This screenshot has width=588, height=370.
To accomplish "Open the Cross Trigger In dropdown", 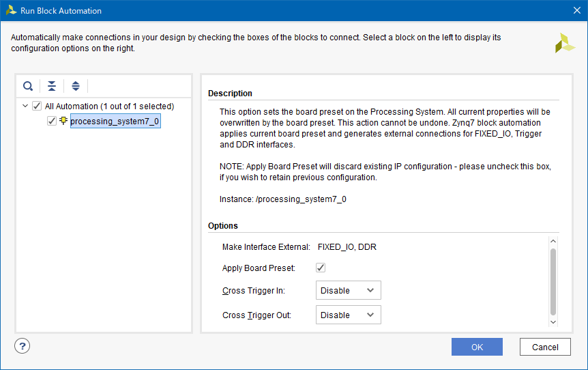I will pos(349,290).
